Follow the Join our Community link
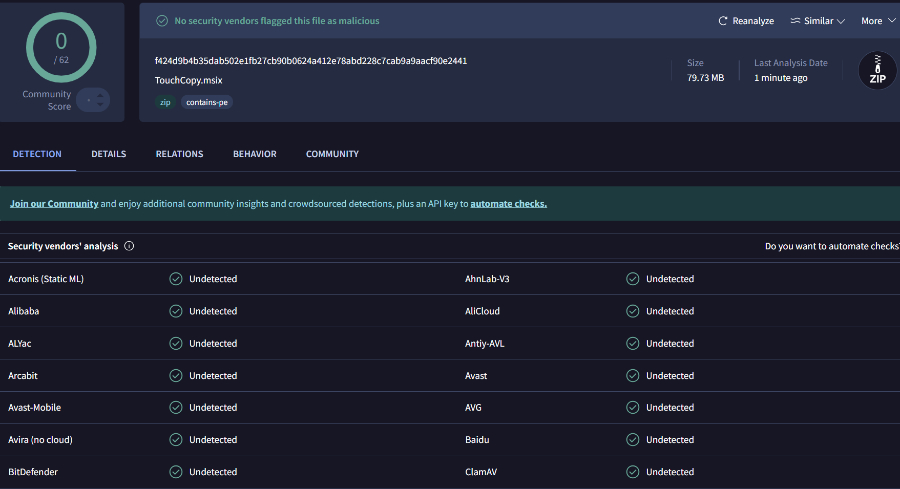Screen dimensions: 900x489 point(54,204)
